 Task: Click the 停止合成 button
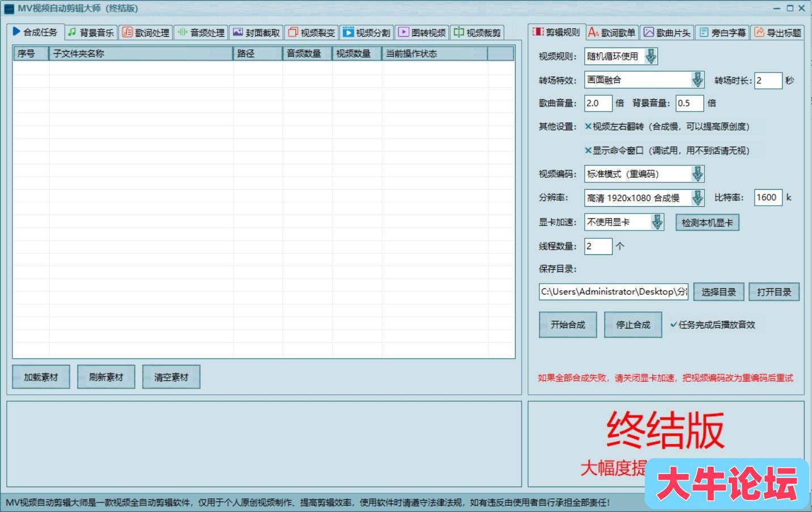click(x=633, y=325)
